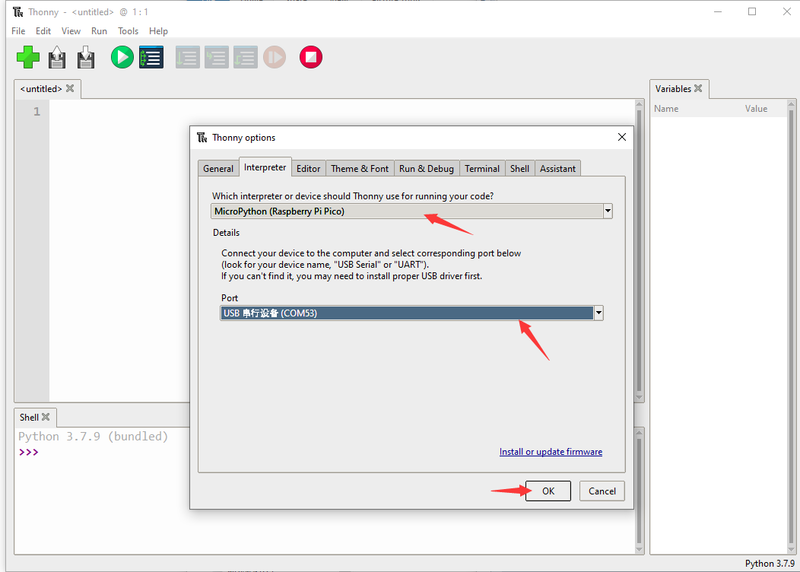The width and height of the screenshot is (800, 572).
Task: Click the Value column header in Variables
Action: tap(756, 109)
